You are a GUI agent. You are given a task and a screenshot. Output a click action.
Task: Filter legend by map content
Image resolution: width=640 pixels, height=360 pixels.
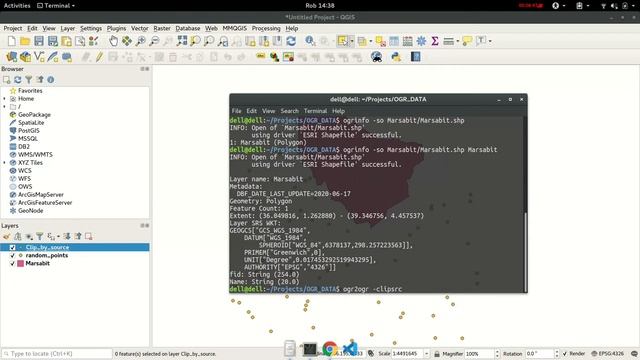coord(40,236)
